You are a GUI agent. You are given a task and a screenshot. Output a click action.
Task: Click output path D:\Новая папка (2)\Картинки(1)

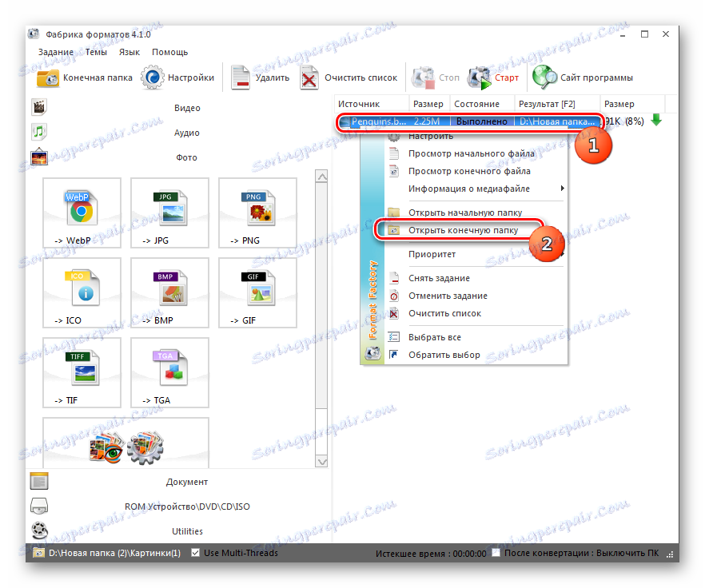tap(114, 553)
